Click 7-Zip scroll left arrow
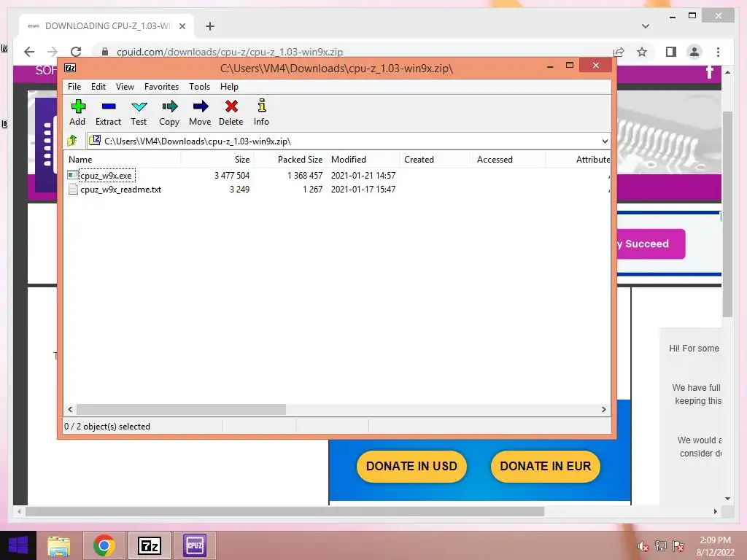Image resolution: width=747 pixels, height=560 pixels. 70,410
